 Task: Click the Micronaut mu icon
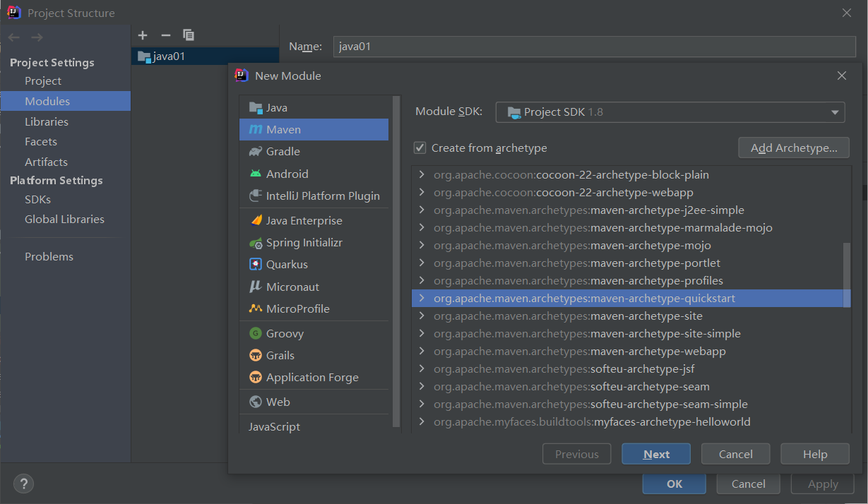coord(255,287)
